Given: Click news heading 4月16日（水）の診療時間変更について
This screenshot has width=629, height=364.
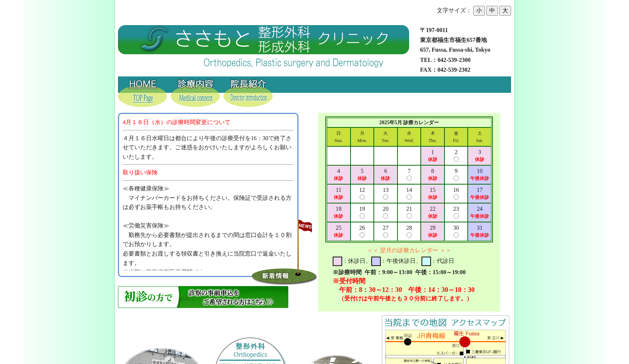Looking at the screenshot, I should tap(177, 122).
